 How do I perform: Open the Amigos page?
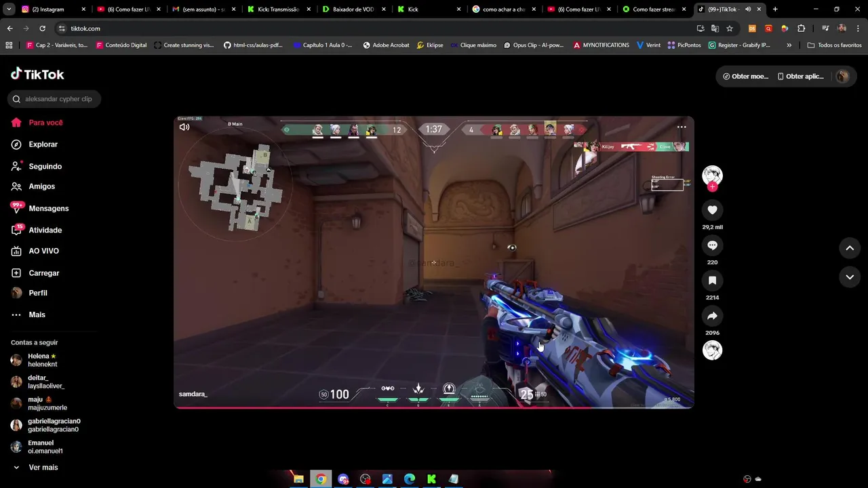click(33, 186)
